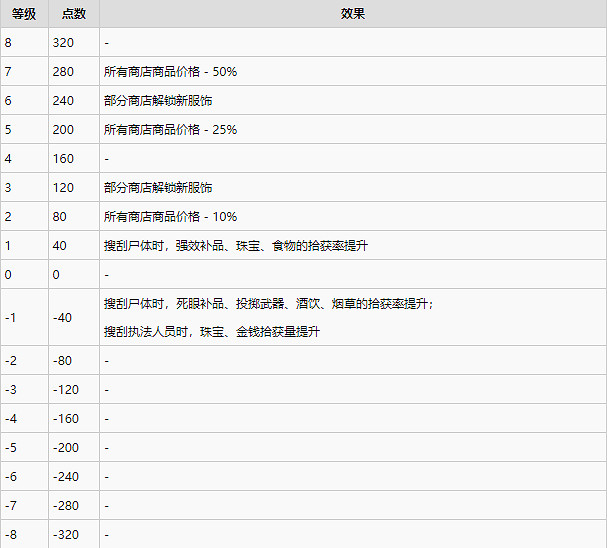
Task: Click the 160 points cell for level 4
Action: click(x=63, y=159)
